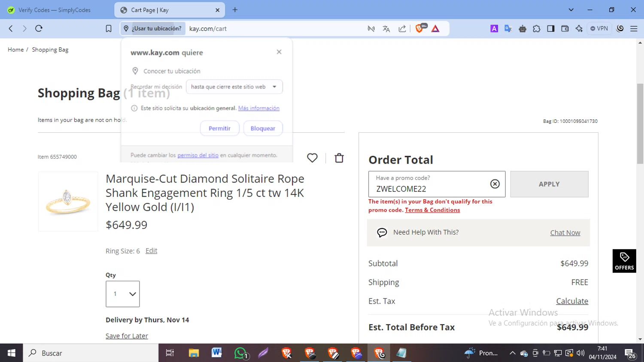Screen dimensions: 644x362
Task: Click Save for Later link
Action: point(127,336)
